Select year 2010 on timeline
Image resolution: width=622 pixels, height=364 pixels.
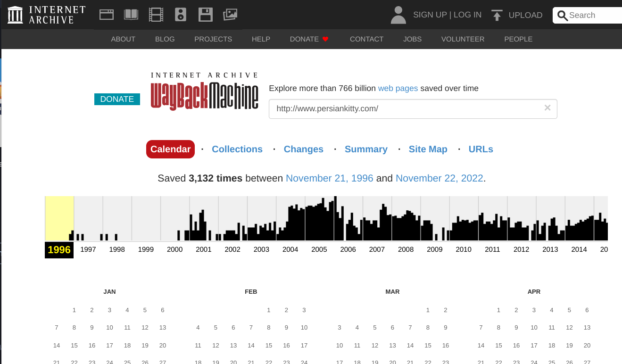coord(464,249)
